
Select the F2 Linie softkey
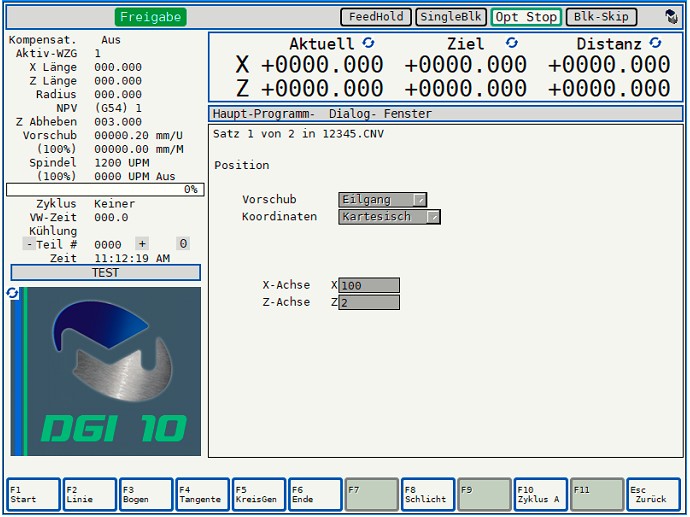pyautogui.click(x=90, y=495)
